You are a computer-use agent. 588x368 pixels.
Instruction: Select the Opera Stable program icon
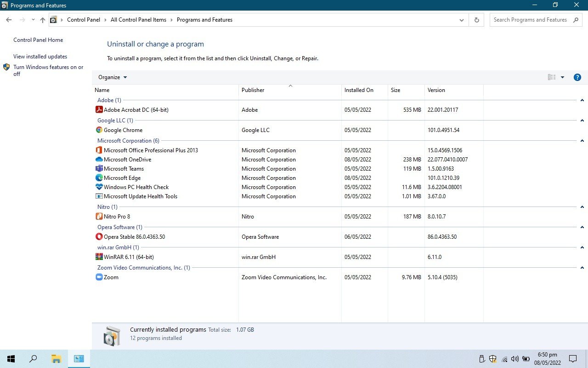pos(99,237)
